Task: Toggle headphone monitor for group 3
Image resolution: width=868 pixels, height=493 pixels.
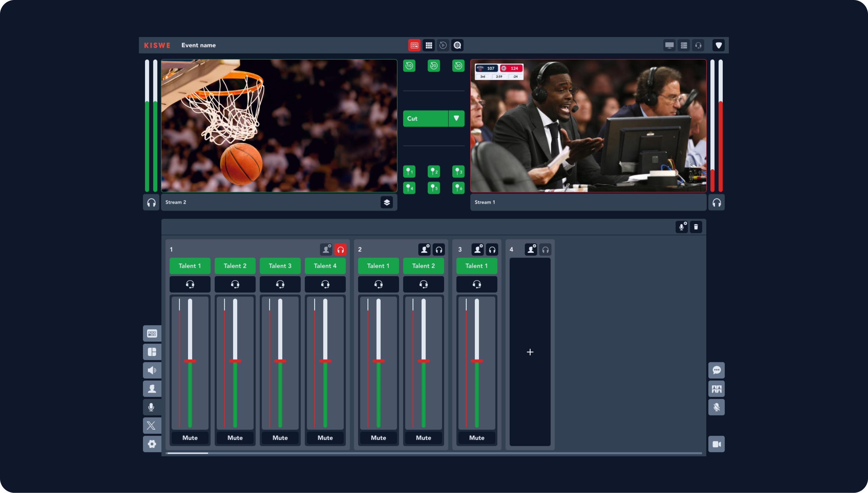Action: coord(492,250)
